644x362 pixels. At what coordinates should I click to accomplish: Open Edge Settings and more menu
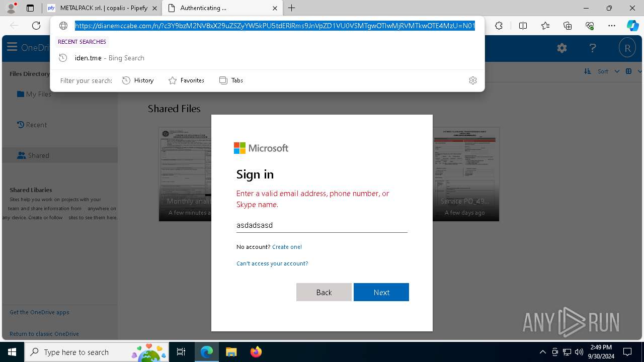(612, 26)
